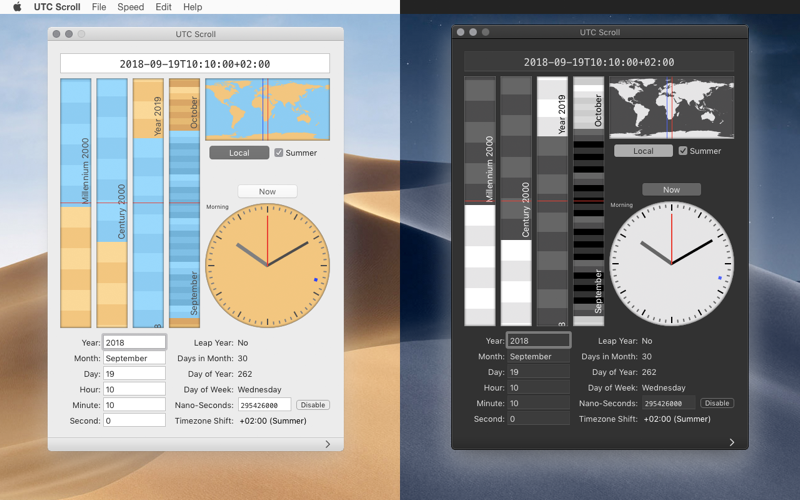Screen dimensions: 800x500
Task: Click the Hour field in light window
Action: [134, 389]
